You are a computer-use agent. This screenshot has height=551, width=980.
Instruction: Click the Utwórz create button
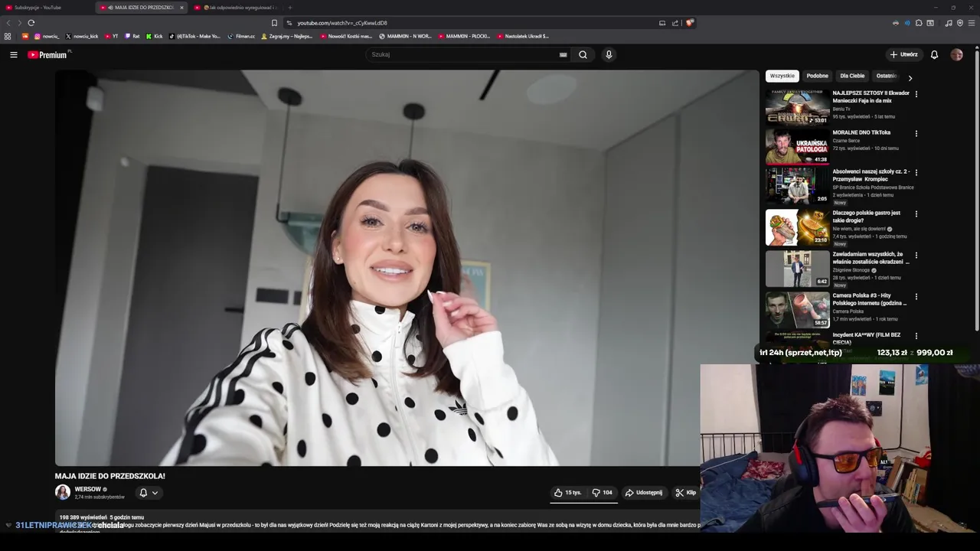(x=903, y=54)
